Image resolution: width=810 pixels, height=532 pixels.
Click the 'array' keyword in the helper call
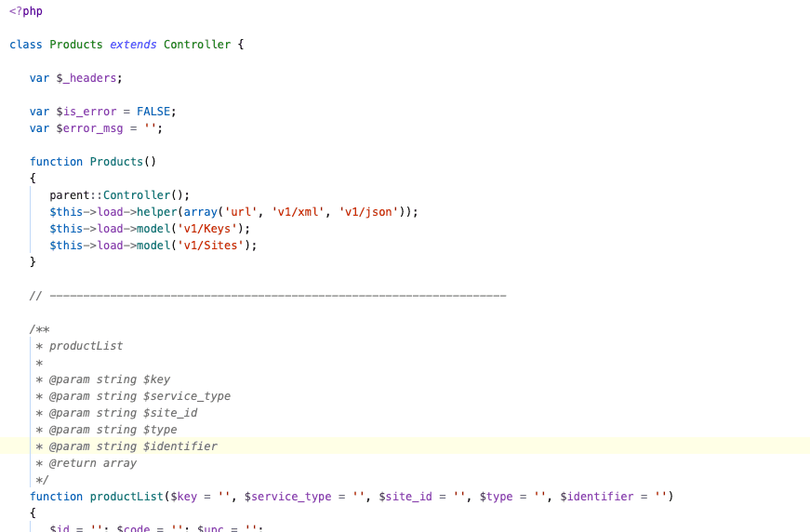[201, 212]
